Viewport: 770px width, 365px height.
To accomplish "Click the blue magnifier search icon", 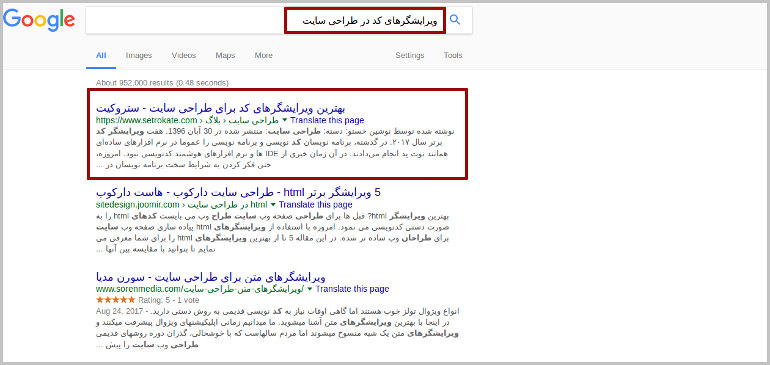I will (x=455, y=20).
